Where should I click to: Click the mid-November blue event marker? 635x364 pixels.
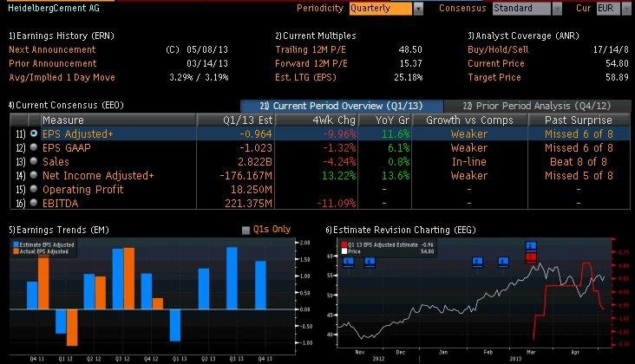[x=370, y=262]
